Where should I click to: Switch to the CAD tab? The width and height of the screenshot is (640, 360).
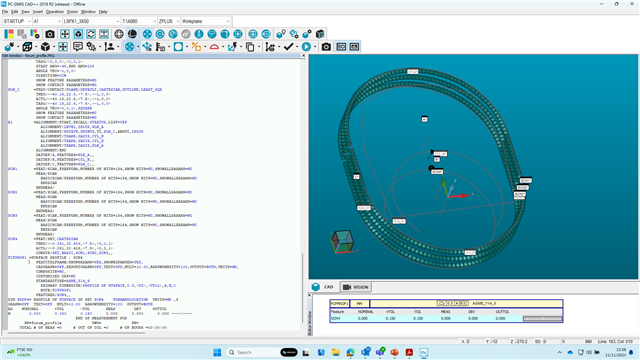click(323, 287)
